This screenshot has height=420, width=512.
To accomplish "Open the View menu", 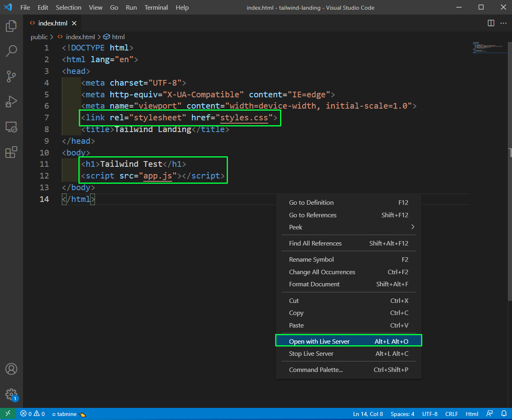I will click(x=95, y=7).
